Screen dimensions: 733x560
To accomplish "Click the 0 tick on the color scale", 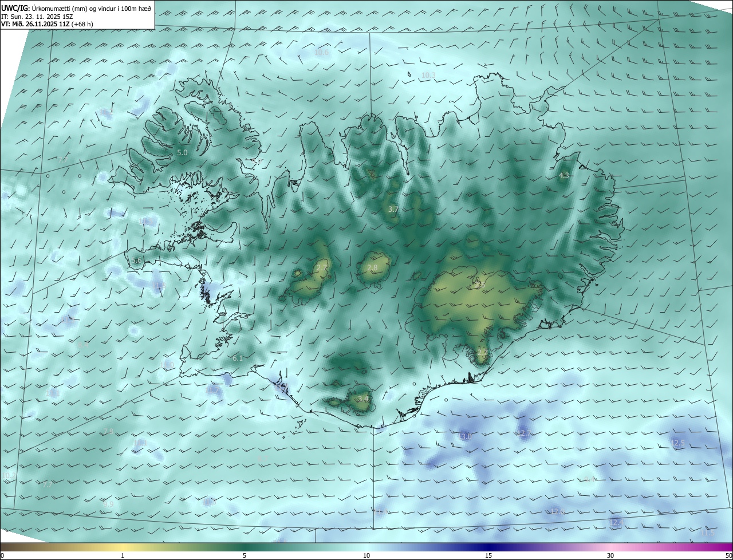I will [2, 555].
